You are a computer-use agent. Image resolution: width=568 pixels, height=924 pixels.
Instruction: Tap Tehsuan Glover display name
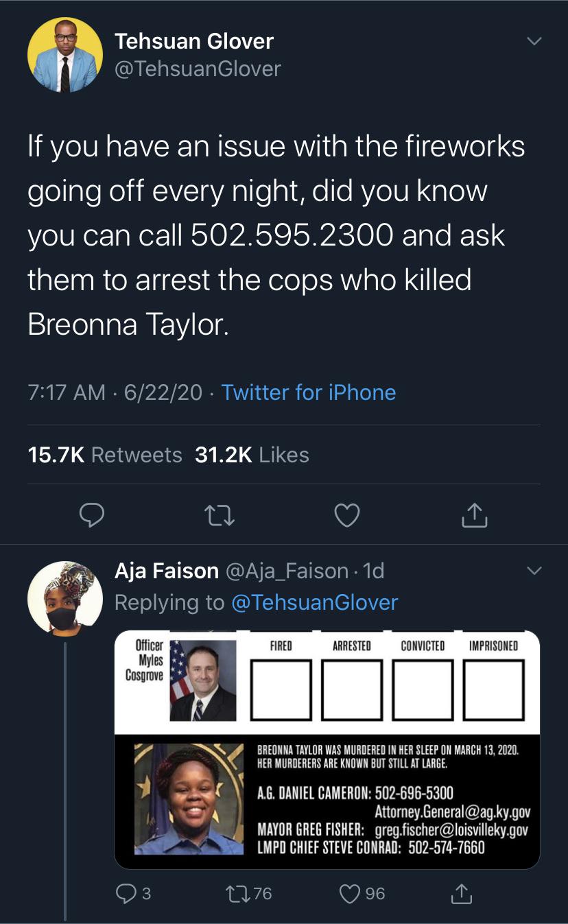[195, 41]
